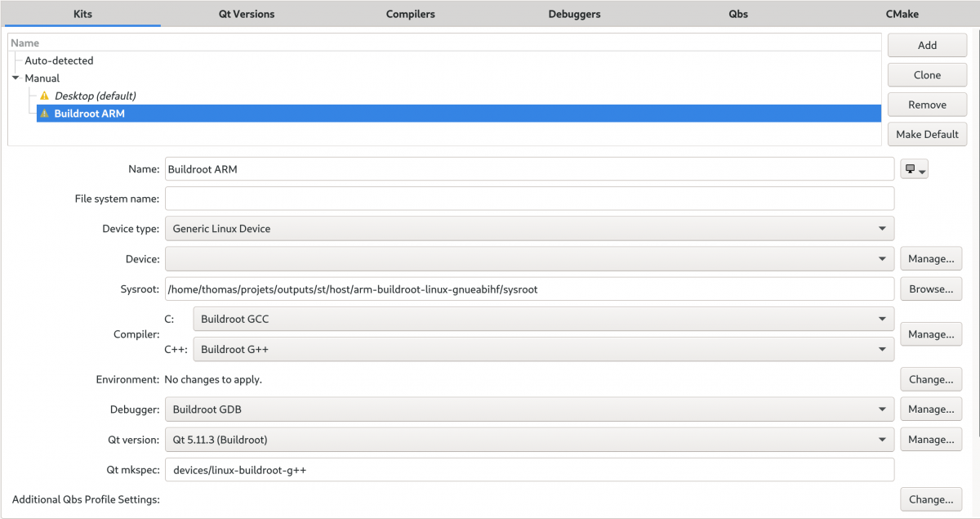Open the Device type dropdown
The image size is (980, 519).
[529, 229]
